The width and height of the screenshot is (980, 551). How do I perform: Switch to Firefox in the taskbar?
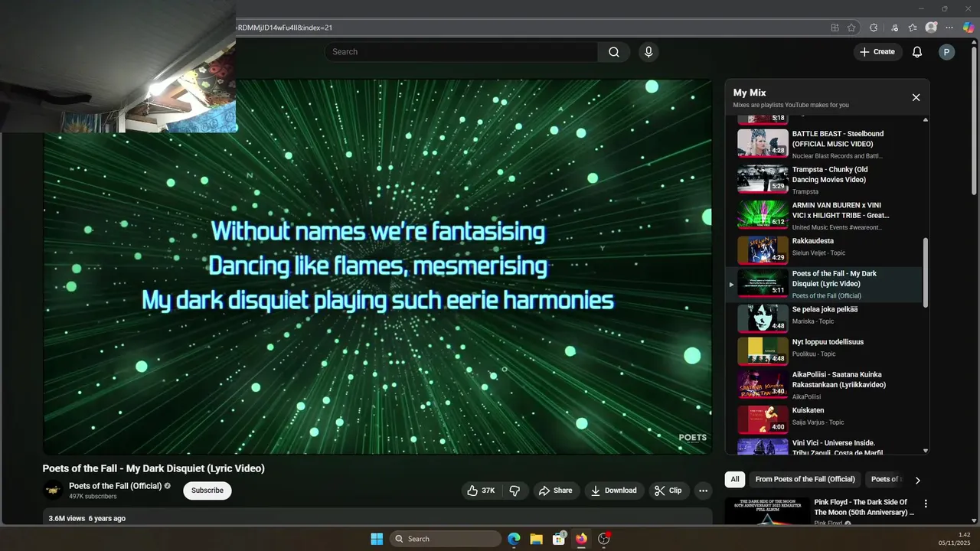(581, 539)
